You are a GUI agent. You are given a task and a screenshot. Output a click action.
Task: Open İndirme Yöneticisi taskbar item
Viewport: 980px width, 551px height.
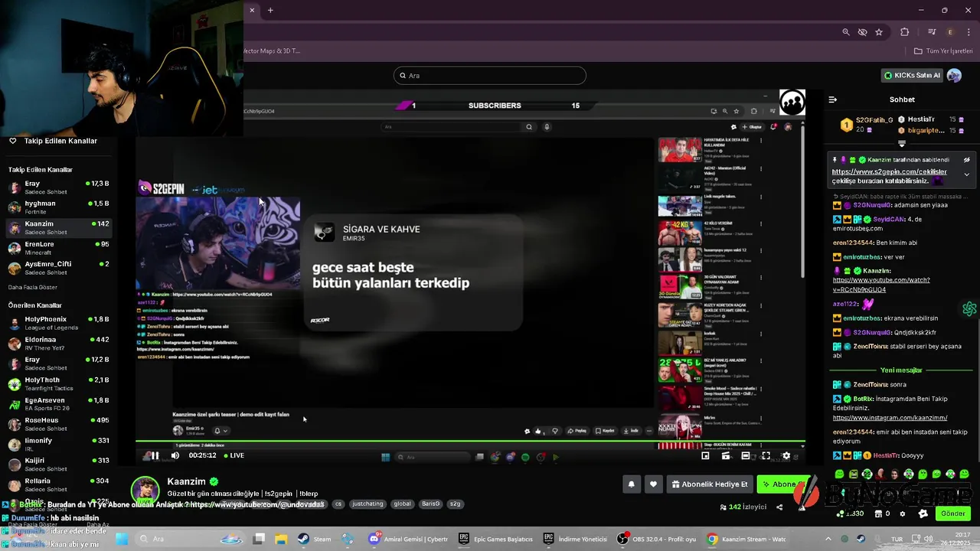[x=575, y=539]
